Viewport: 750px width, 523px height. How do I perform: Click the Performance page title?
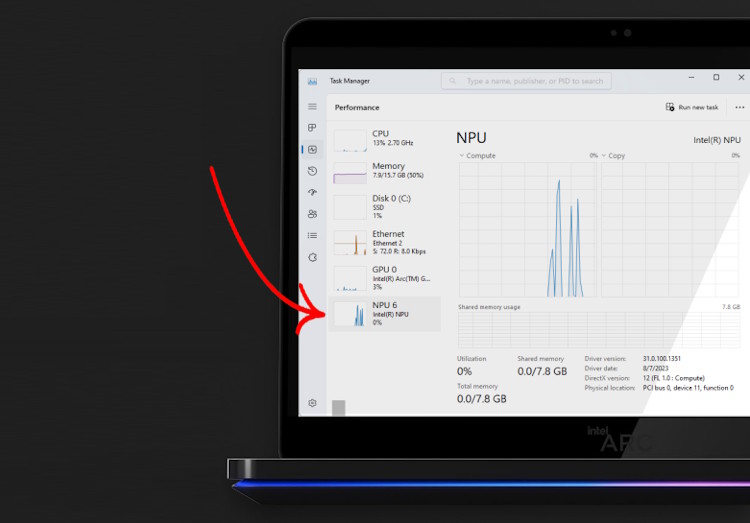click(357, 108)
